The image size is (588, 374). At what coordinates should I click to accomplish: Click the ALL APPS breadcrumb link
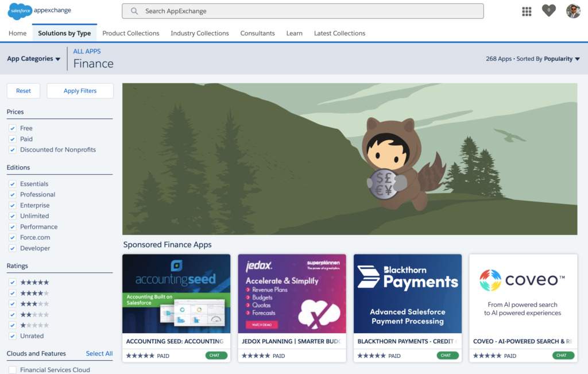click(x=87, y=51)
